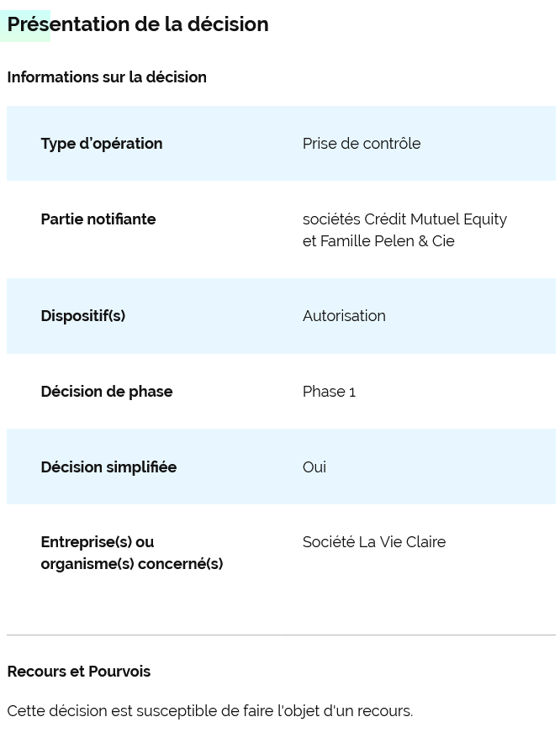Click the "Autorisation" value

[344, 316]
